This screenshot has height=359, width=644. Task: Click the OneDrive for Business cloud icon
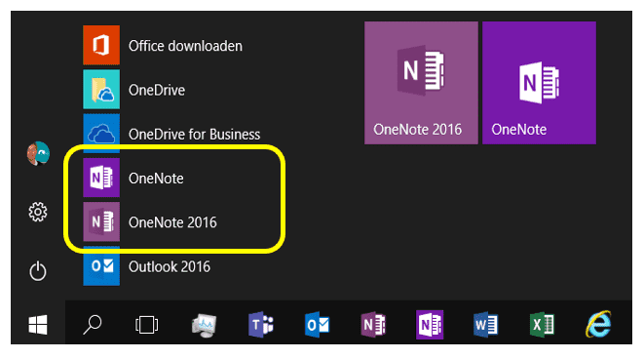pos(101,134)
